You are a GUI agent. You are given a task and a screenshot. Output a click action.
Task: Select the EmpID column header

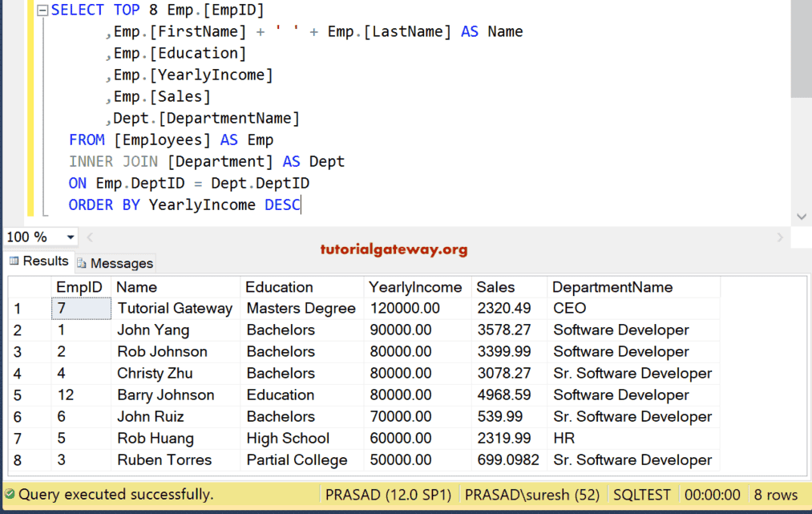(79, 287)
